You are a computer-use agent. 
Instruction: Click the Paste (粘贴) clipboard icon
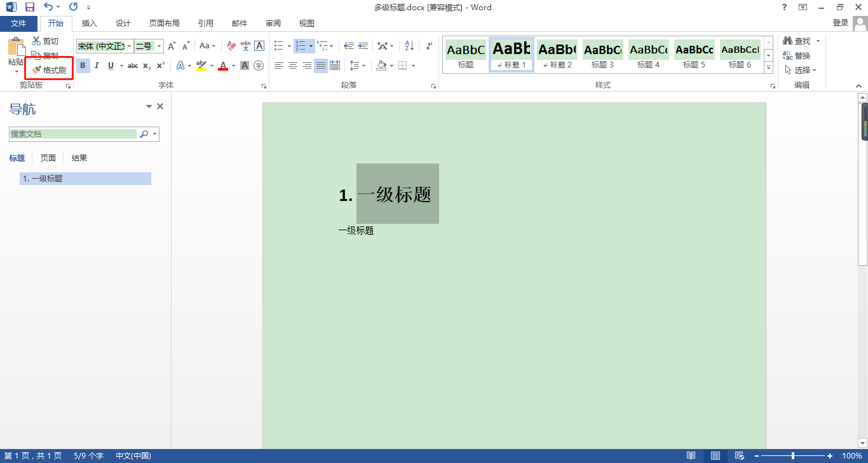pos(16,46)
